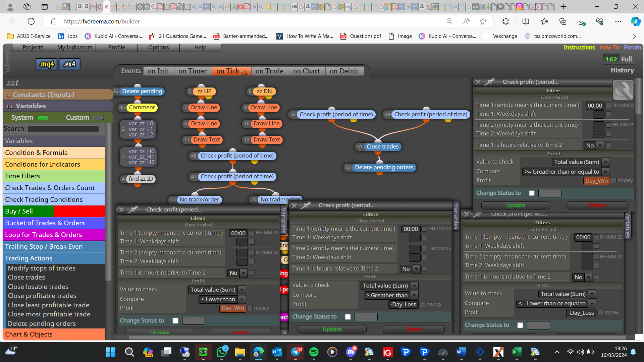Add this page to browser favorites
This screenshot has height=362, width=644.
coord(483,21)
